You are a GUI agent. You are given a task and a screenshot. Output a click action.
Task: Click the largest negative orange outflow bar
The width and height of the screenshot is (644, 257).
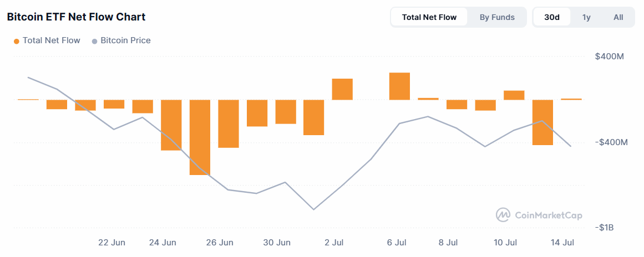200,137
